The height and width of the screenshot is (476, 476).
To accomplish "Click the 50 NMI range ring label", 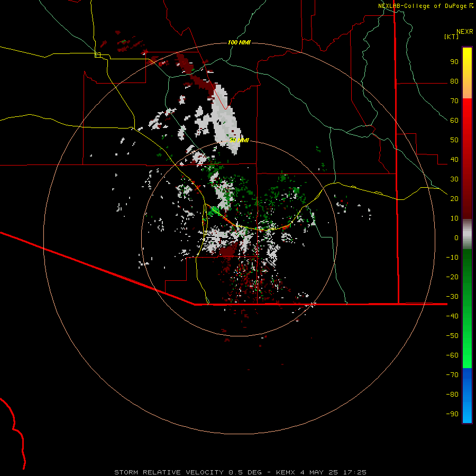I will click(239, 140).
